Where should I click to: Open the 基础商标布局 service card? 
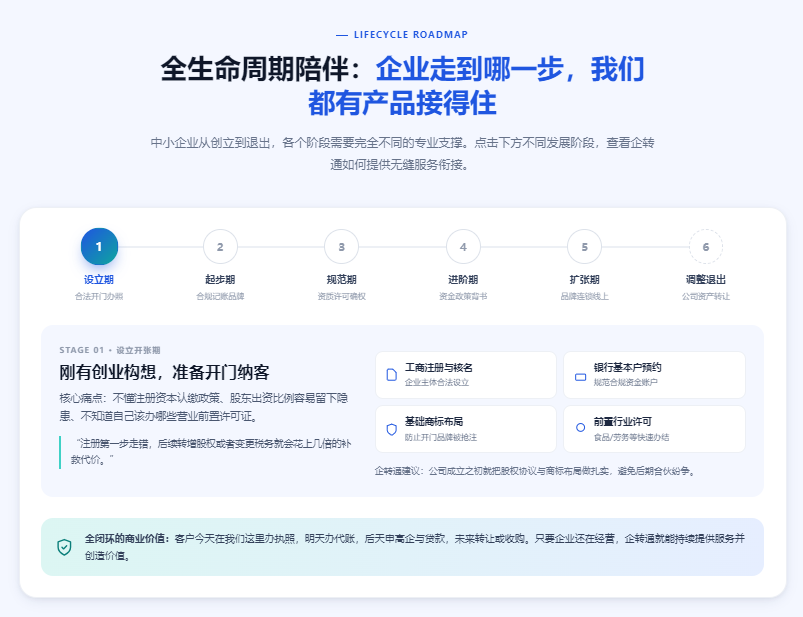[466, 429]
